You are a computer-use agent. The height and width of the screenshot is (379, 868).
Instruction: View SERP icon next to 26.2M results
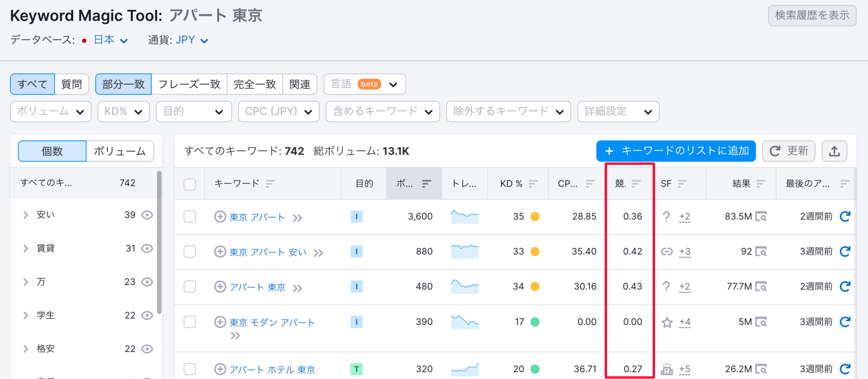[761, 369]
